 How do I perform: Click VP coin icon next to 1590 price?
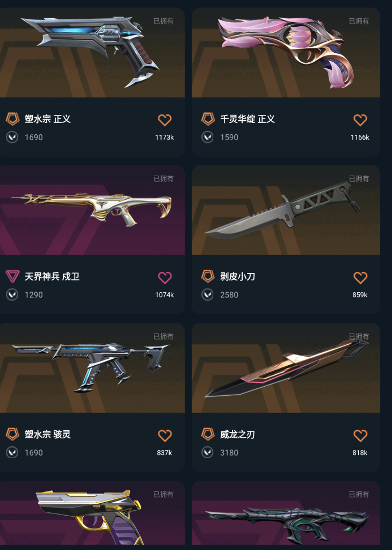[x=208, y=137]
